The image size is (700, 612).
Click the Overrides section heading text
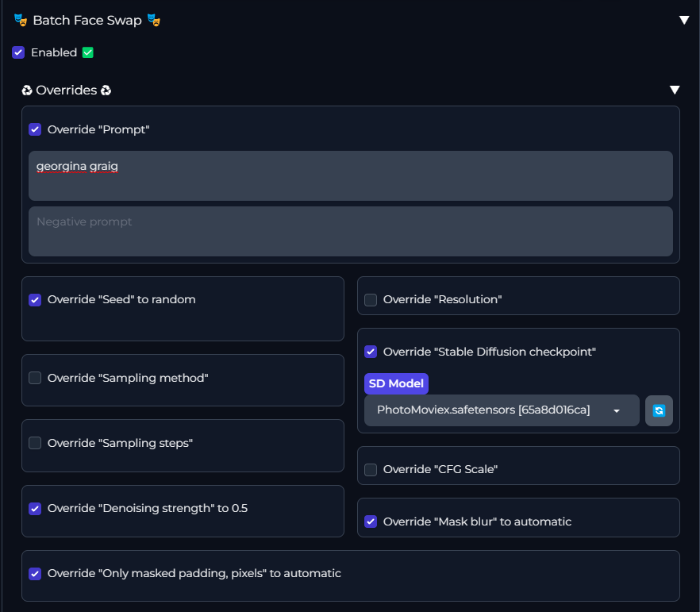tap(67, 90)
